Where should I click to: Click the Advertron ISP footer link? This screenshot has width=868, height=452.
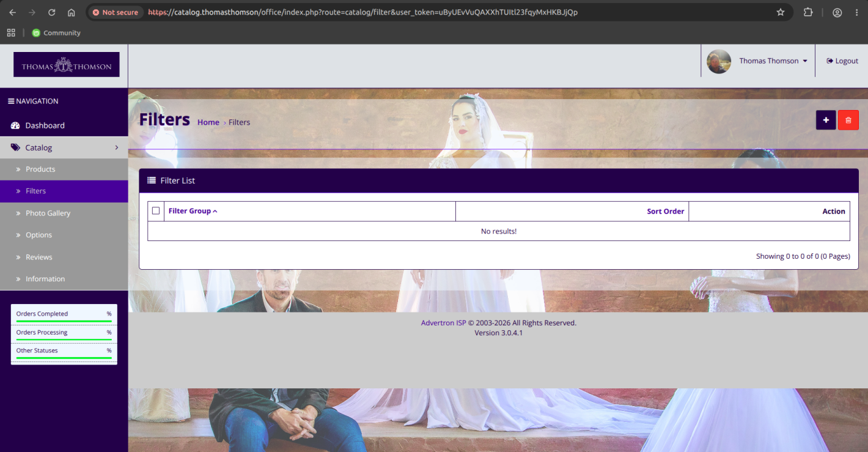(x=443, y=323)
